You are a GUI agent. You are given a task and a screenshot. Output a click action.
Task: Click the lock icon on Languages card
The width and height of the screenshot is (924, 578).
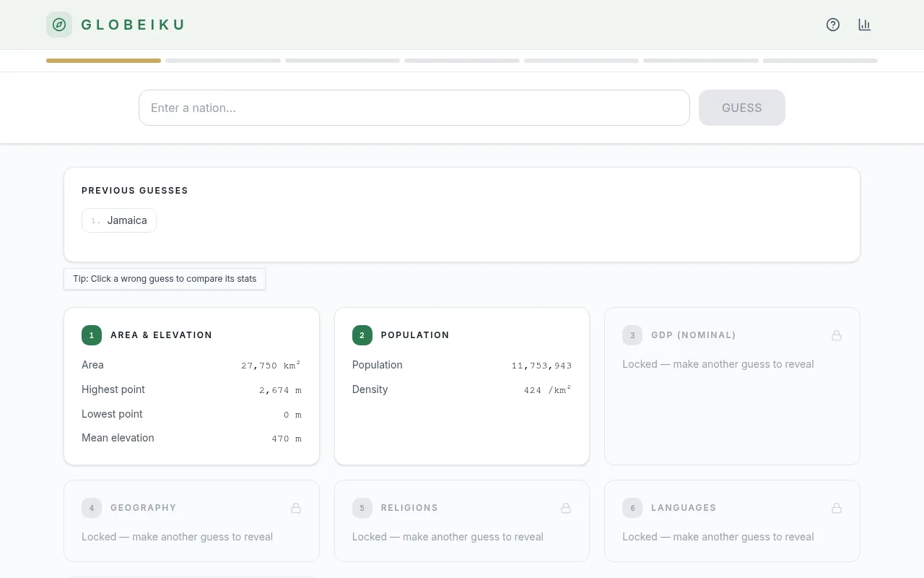(837, 508)
